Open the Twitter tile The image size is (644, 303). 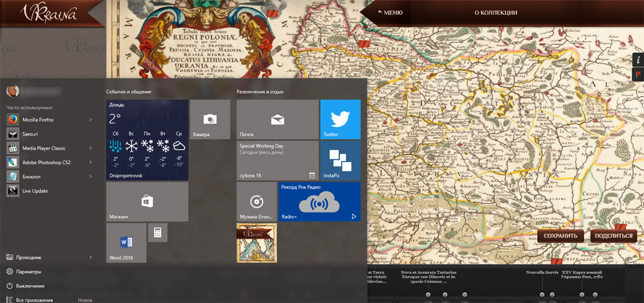(x=340, y=119)
